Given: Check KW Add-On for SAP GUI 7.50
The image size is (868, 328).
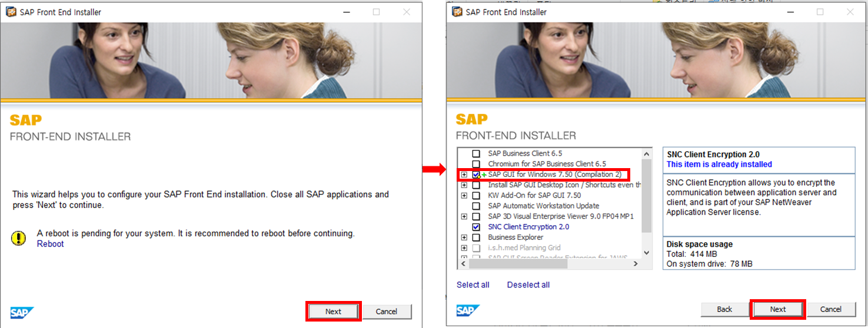Looking at the screenshot, I should (476, 196).
